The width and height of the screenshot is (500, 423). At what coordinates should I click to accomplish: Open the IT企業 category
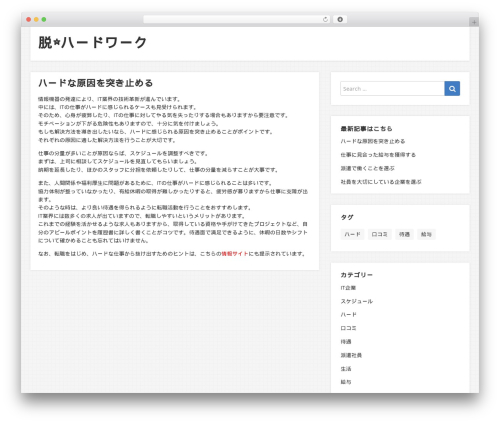348,288
